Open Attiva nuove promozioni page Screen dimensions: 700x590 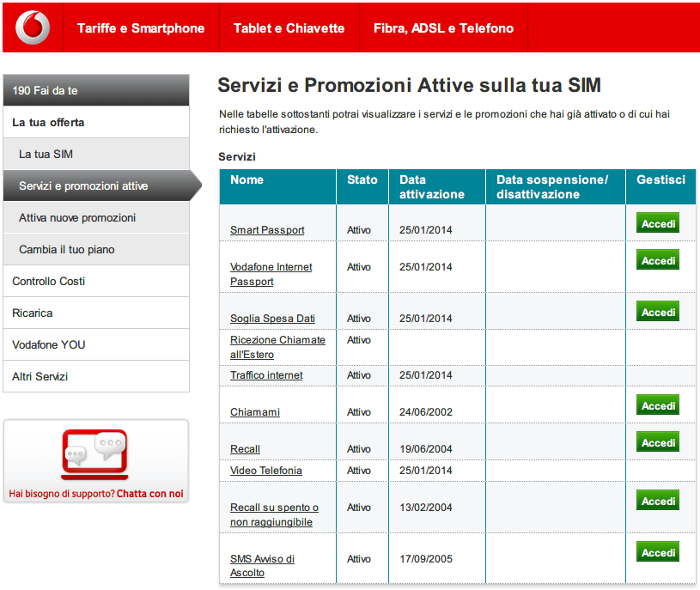pos(96,218)
